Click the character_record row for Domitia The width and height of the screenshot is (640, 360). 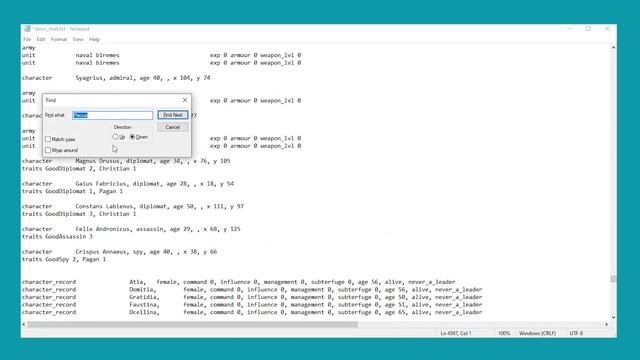tap(252, 290)
